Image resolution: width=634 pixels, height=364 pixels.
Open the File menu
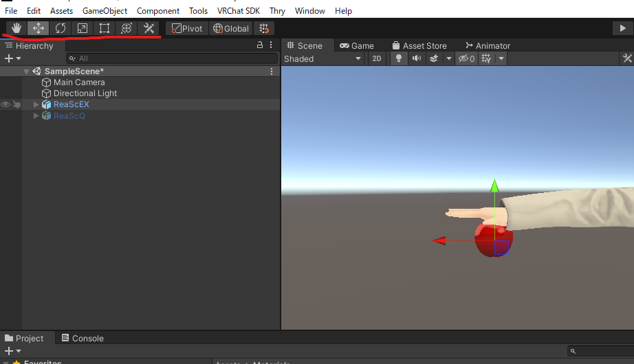(11, 11)
